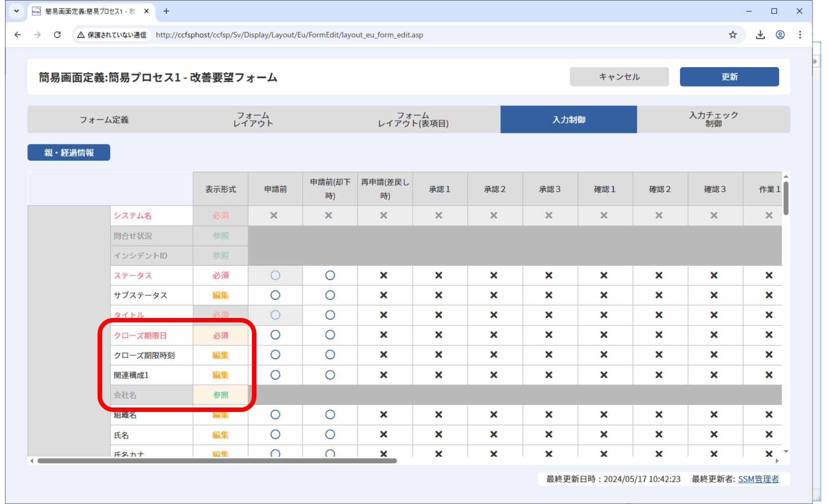The width and height of the screenshot is (828, 504).
Task: Open the tab search dropdown arrow
Action: click(x=16, y=11)
